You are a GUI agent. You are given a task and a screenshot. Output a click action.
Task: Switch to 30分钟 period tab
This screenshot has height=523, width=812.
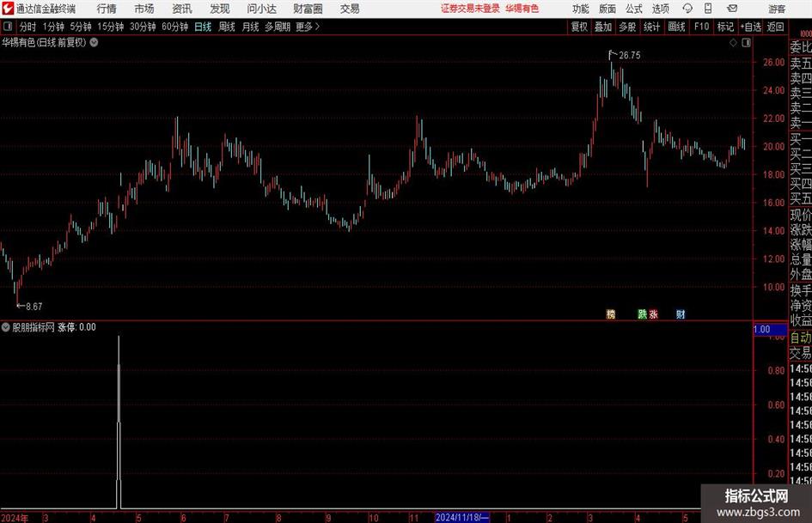click(x=143, y=27)
